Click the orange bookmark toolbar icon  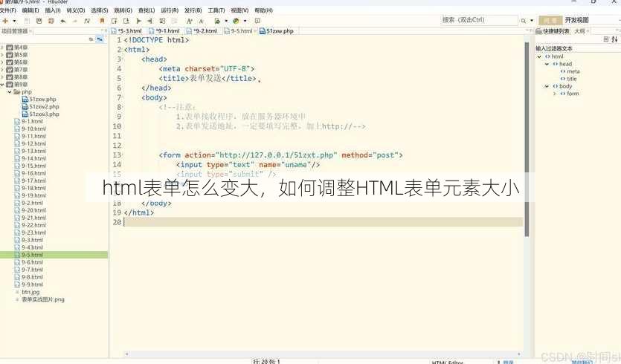tap(102, 21)
